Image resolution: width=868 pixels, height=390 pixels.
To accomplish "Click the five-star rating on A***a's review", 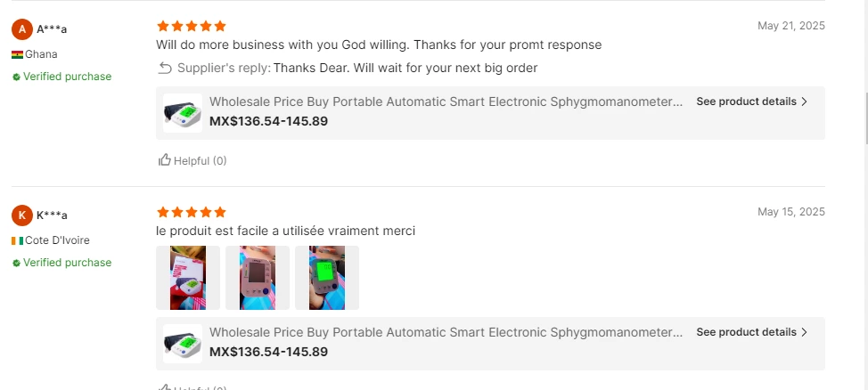I will [191, 26].
